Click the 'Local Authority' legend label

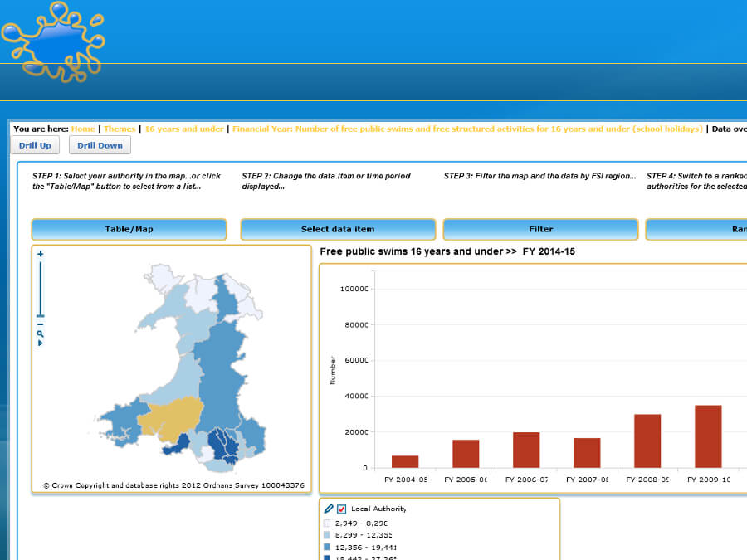(x=378, y=509)
